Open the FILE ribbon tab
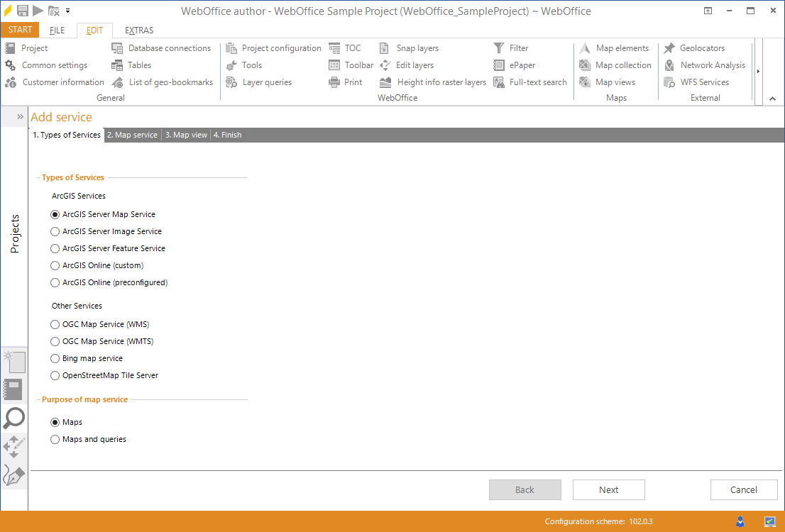 pyautogui.click(x=57, y=31)
